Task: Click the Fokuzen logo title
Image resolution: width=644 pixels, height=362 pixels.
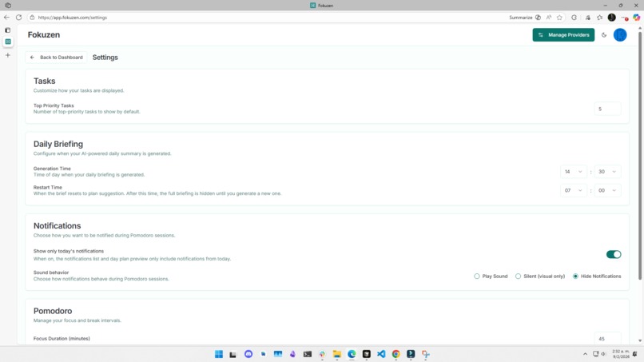Action: [44, 35]
